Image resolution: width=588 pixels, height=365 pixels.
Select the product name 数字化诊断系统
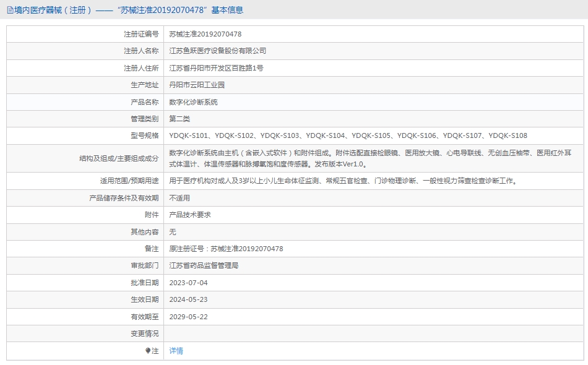click(x=194, y=102)
